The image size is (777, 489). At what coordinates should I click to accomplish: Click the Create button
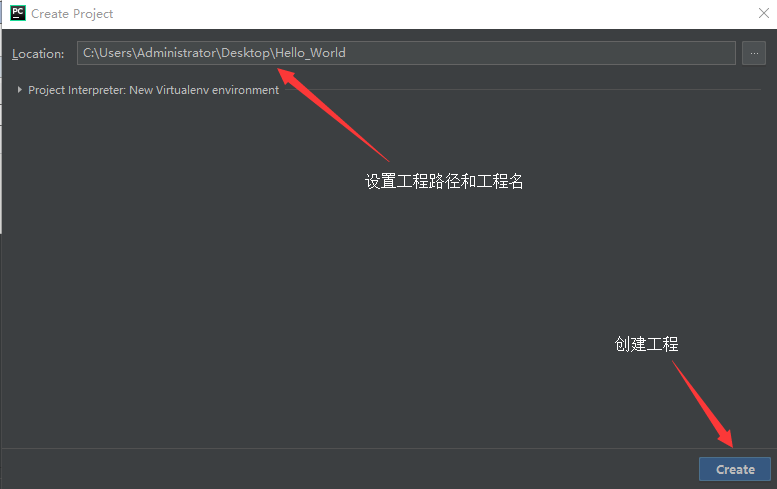click(x=734, y=469)
